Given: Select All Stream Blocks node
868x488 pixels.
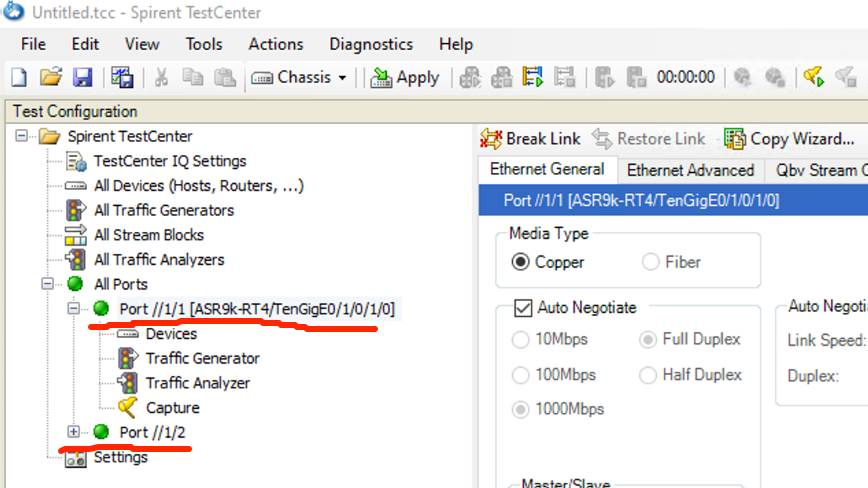Looking at the screenshot, I should tap(149, 235).
